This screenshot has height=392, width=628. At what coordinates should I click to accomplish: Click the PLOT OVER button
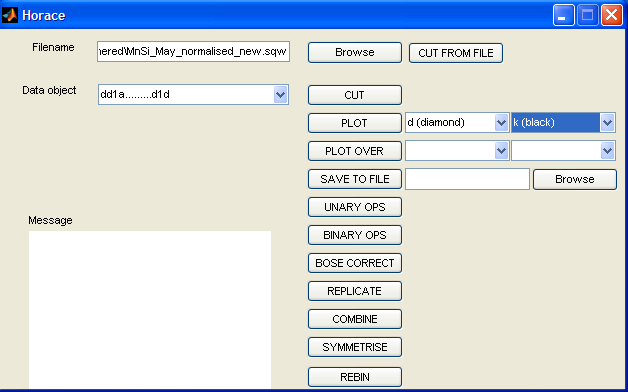(354, 151)
